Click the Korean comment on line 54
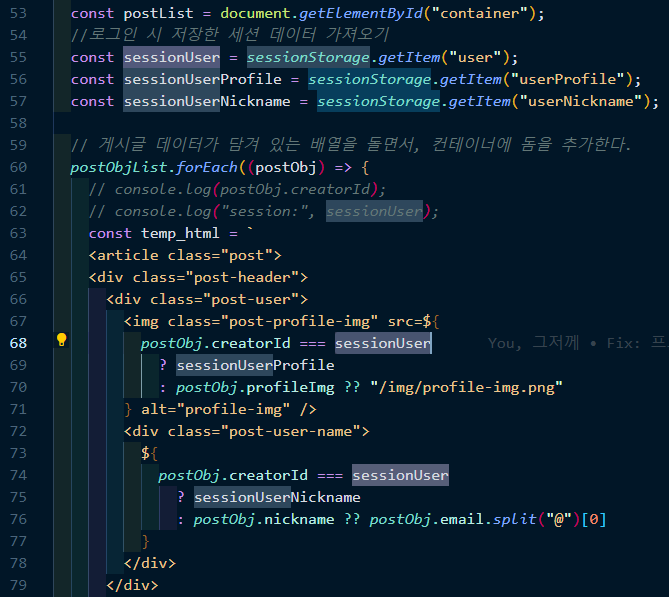669x597 pixels. [x=230, y=35]
